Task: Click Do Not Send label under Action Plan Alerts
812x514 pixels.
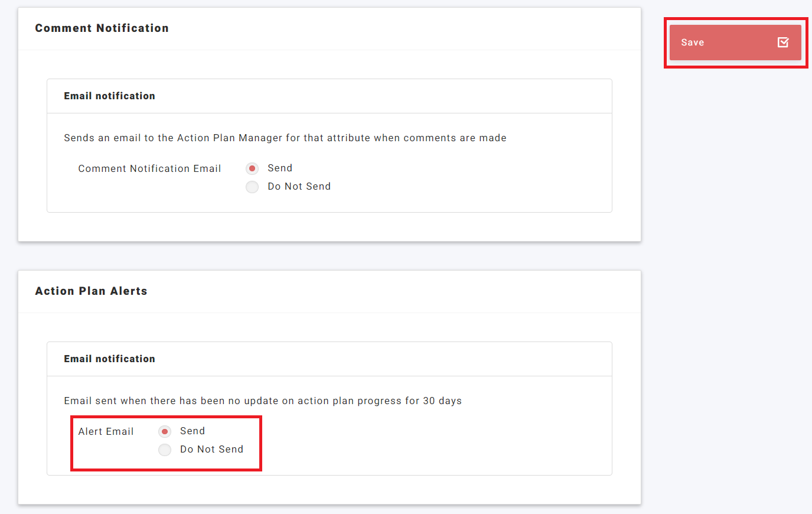Action: [211, 450]
